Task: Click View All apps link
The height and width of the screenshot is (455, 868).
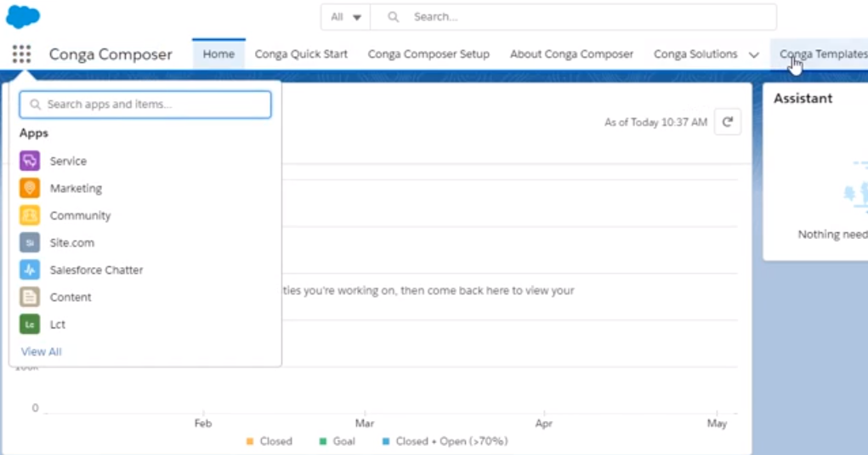Action: coord(41,351)
